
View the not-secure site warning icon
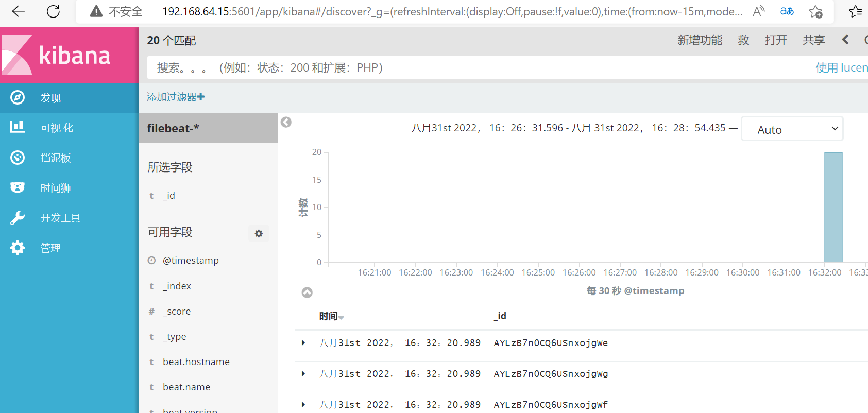pos(96,11)
